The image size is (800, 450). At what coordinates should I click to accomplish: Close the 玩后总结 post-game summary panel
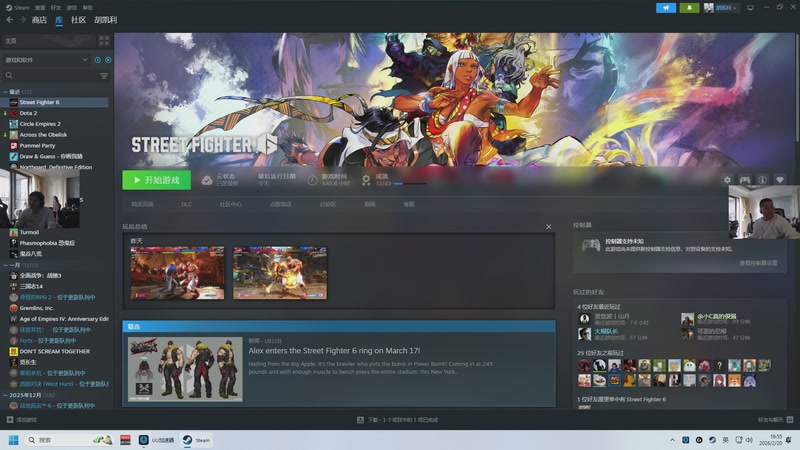(x=548, y=227)
